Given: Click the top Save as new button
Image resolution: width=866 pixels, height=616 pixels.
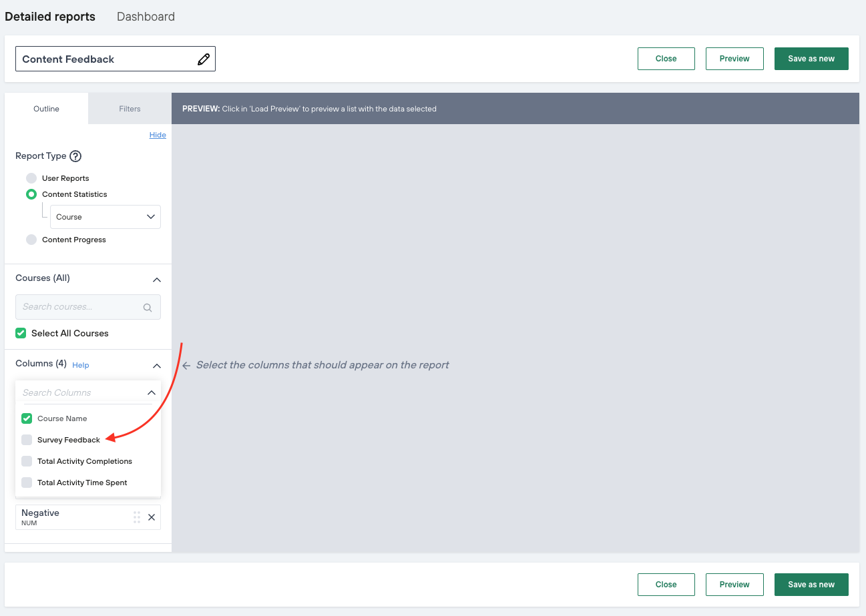Looking at the screenshot, I should point(811,59).
